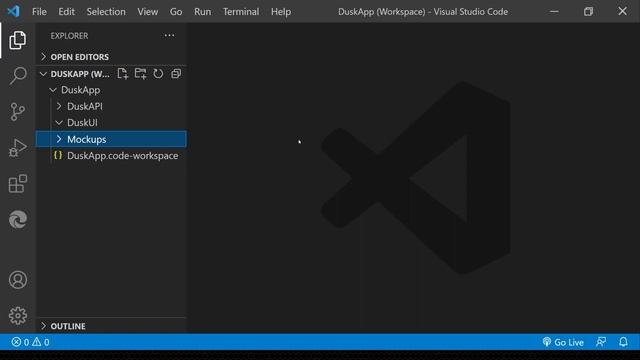Collapse the DUSKAPP workspace section
The height and width of the screenshot is (360, 640).
pos(43,74)
